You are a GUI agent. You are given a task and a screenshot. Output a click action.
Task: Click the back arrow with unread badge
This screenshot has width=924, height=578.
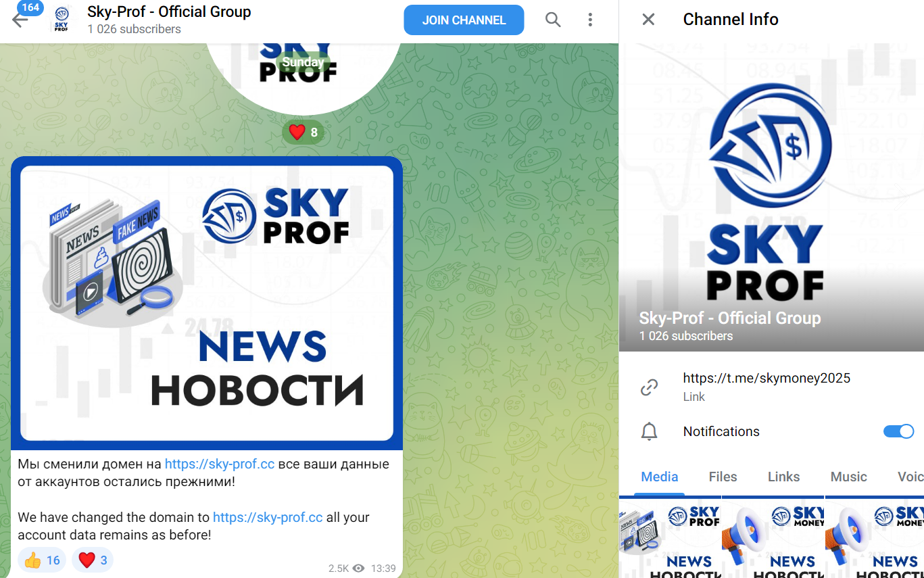[20, 20]
